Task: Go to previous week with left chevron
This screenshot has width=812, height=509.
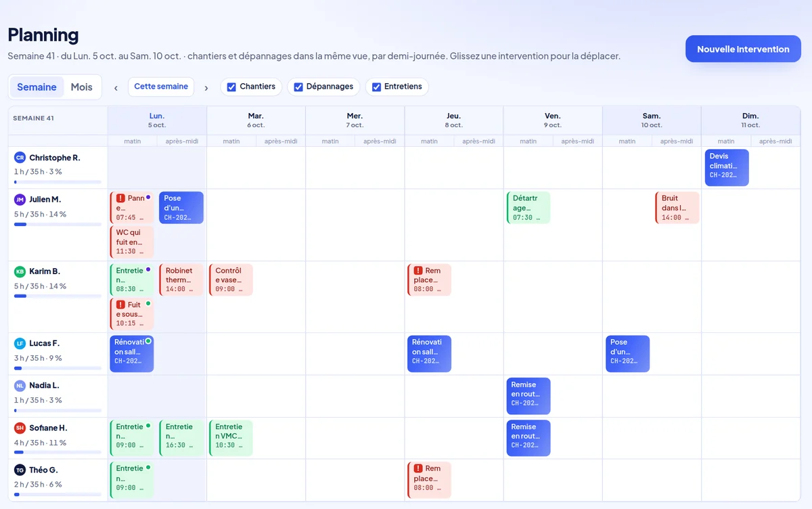Action: tap(116, 88)
